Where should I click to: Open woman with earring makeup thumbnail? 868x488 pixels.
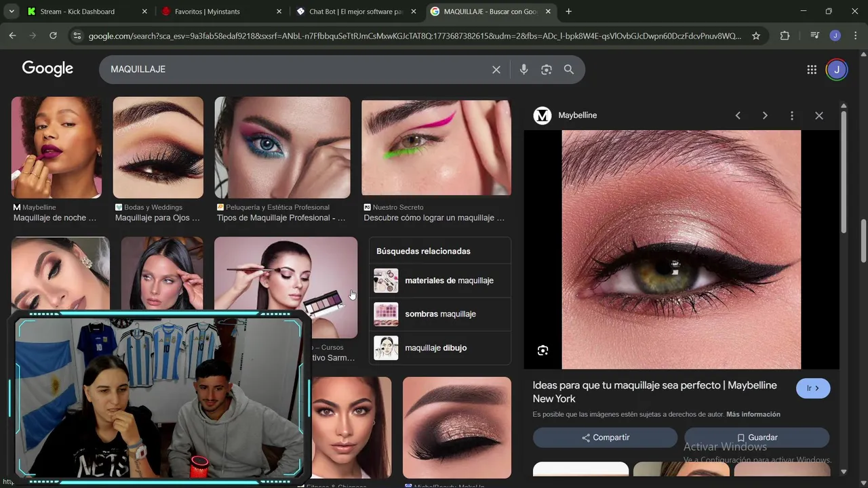pyautogui.click(x=60, y=274)
